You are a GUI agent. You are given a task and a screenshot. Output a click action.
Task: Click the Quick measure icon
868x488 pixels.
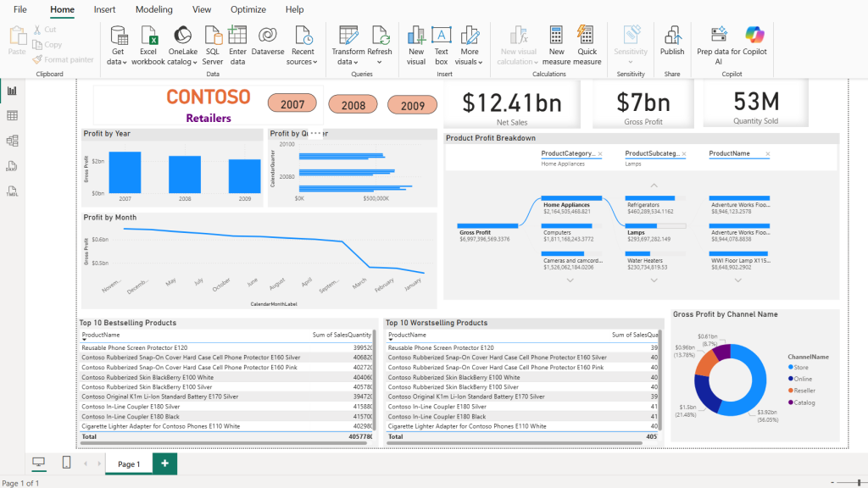point(587,36)
